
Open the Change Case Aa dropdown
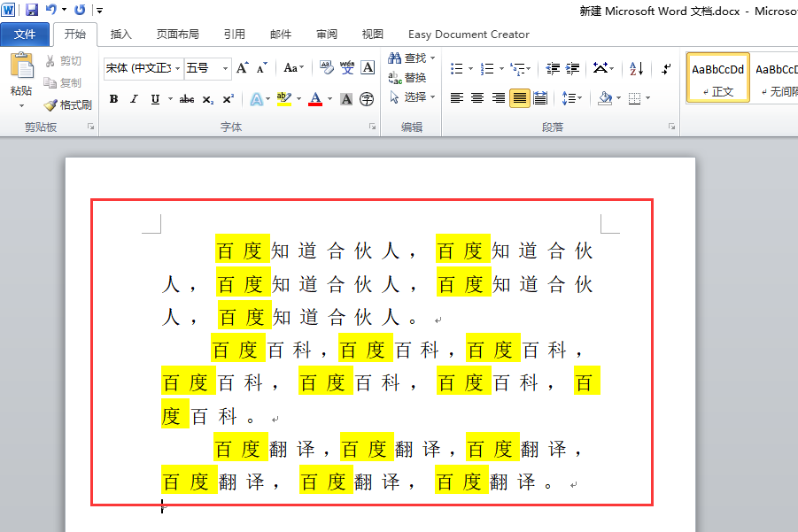294,67
